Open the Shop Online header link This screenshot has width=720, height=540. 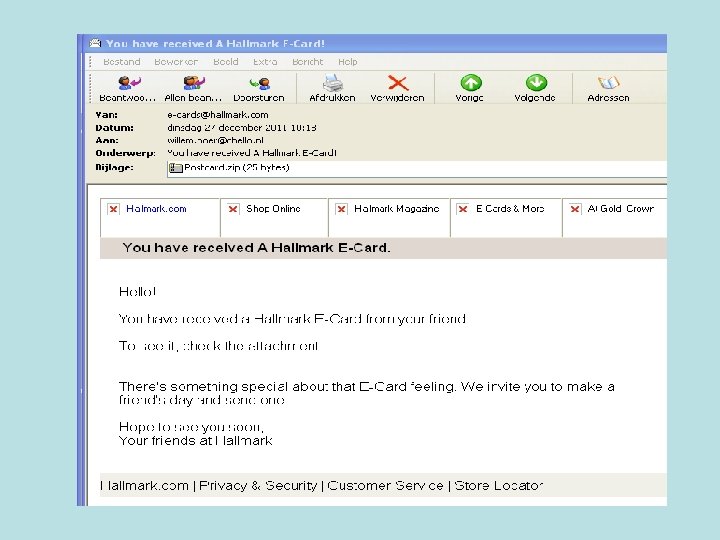click(x=273, y=209)
